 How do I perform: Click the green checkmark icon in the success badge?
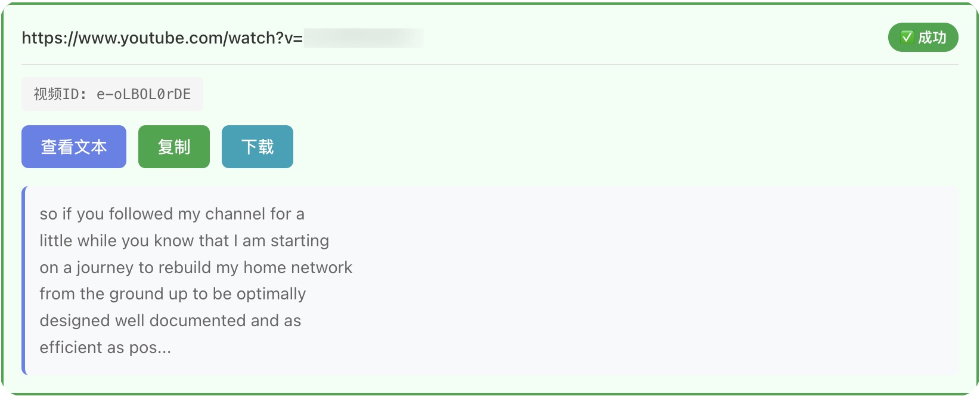907,38
